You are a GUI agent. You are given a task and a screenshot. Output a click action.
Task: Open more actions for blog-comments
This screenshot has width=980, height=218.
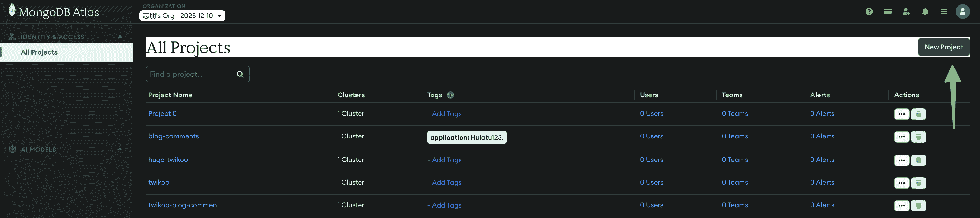coord(902,137)
